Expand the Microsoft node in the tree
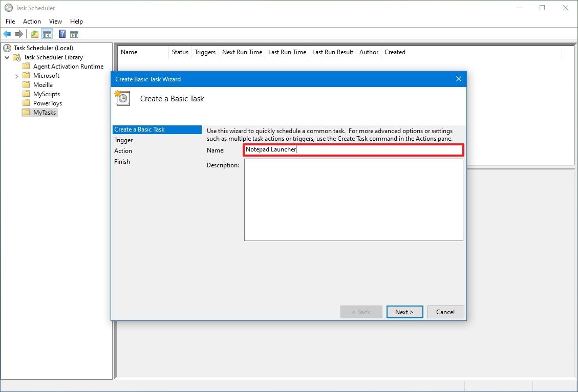Screen dimensions: 578x392 click(x=16, y=75)
